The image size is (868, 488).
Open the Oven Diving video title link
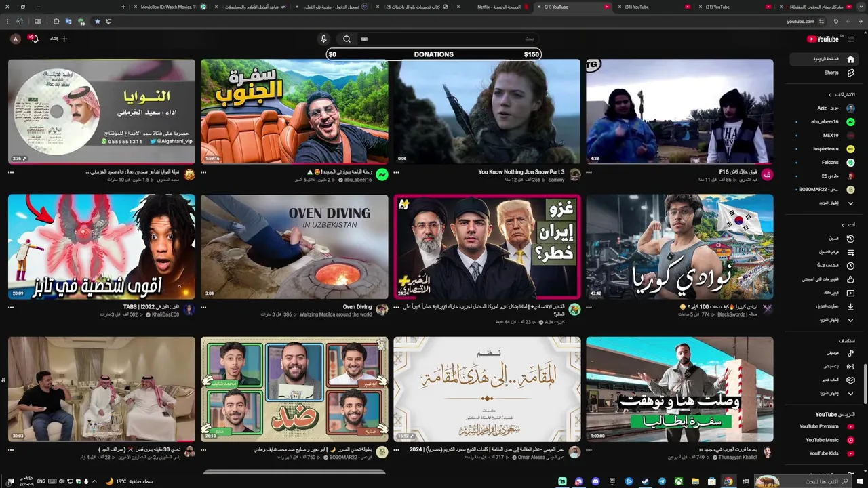357,307
